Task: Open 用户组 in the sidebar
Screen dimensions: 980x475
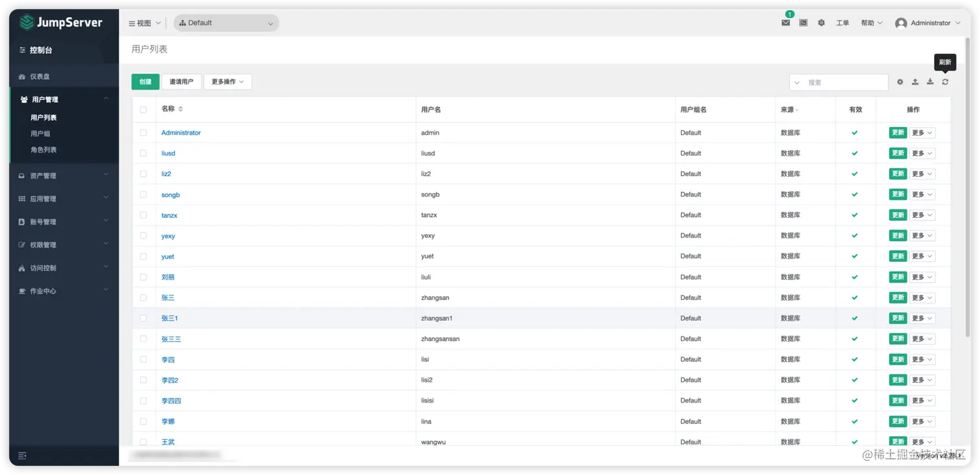Action: point(40,133)
